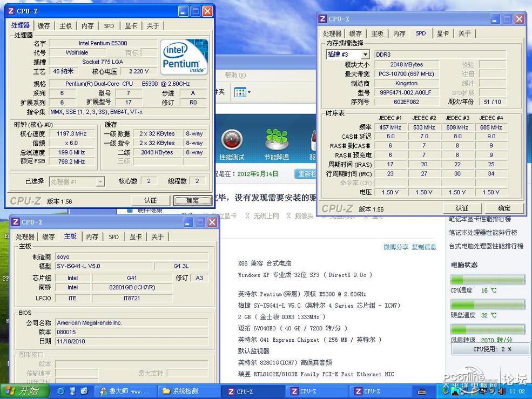The width and height of the screenshot is (532, 399).
Task: Open the views icon in Explorer toolbar
Action: point(240,92)
